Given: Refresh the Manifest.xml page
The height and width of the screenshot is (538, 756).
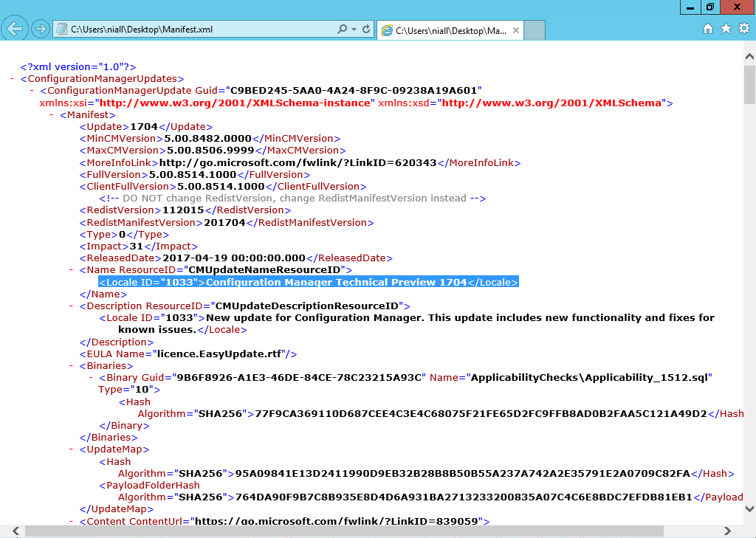Looking at the screenshot, I should click(x=366, y=30).
